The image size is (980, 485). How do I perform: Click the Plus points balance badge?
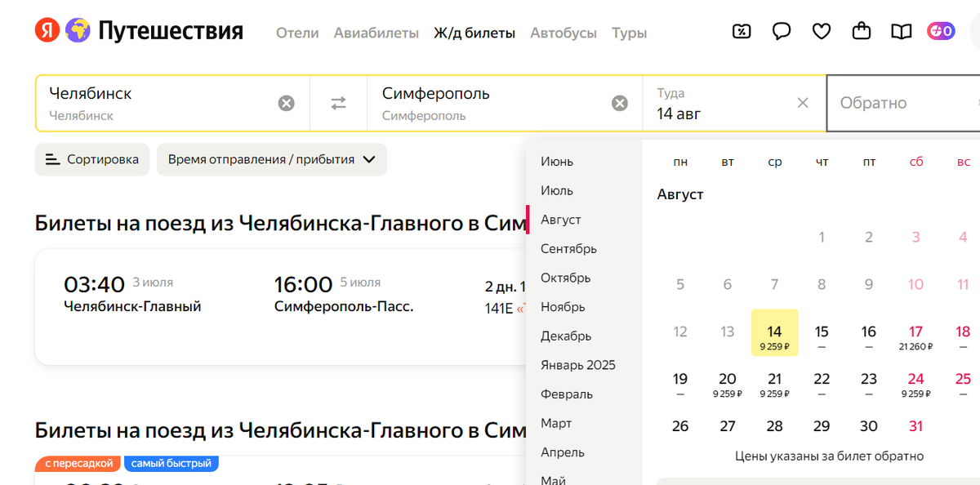941,32
